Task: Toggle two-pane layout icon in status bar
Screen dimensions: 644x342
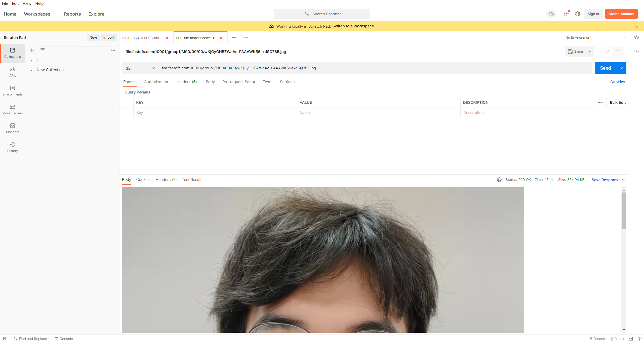Action: click(x=631, y=338)
